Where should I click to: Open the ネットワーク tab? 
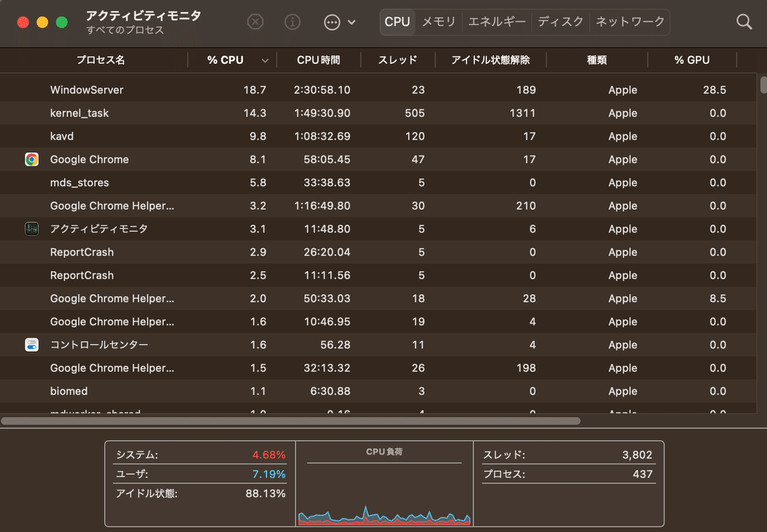click(630, 21)
